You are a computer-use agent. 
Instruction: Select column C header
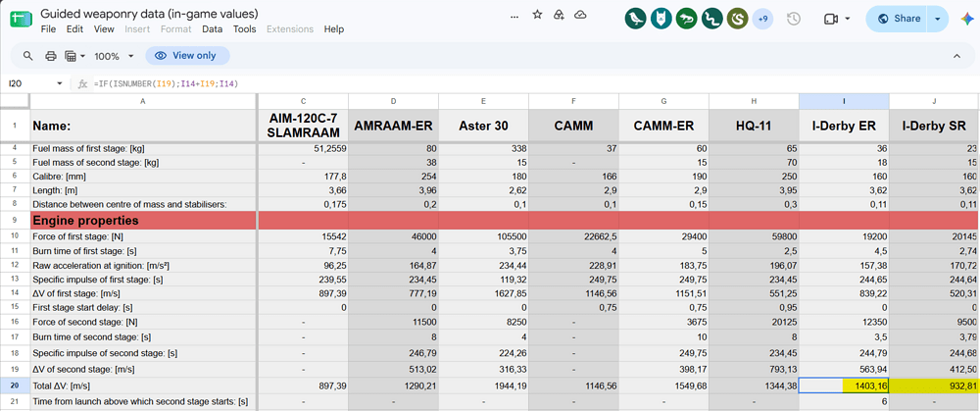[303, 101]
